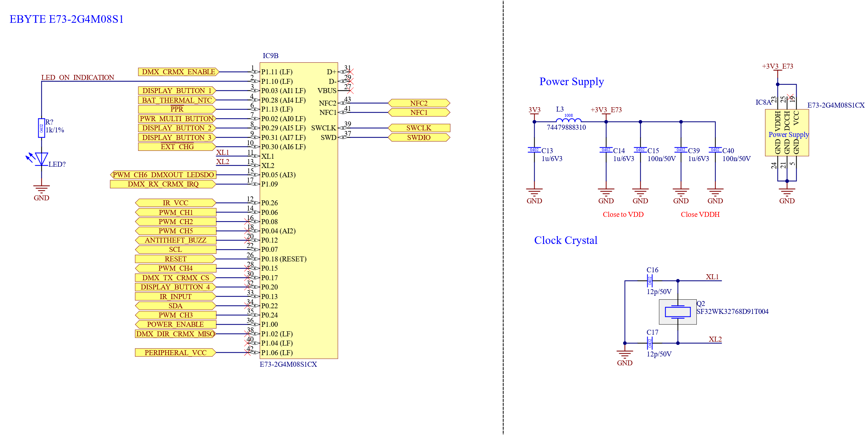The image size is (868, 435).
Task: Select the NFC2 port
Action: click(x=419, y=103)
